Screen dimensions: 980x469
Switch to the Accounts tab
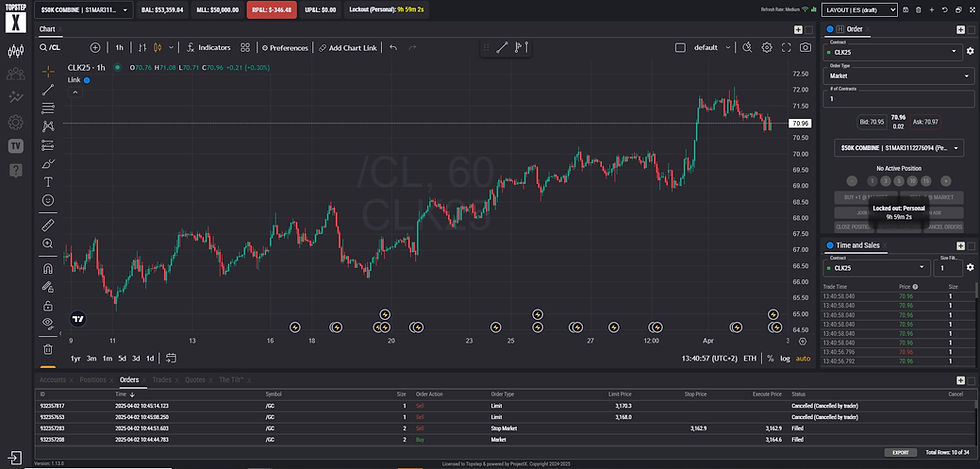(x=52, y=380)
